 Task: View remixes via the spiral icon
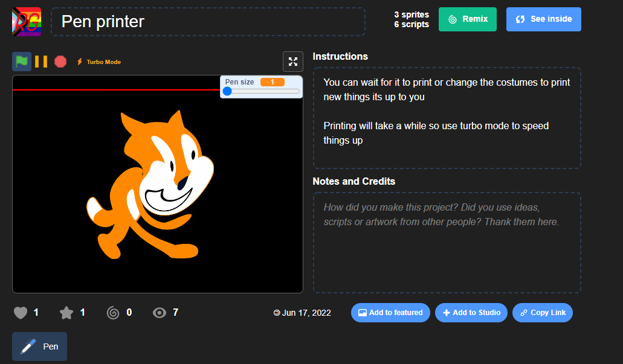[x=113, y=313]
